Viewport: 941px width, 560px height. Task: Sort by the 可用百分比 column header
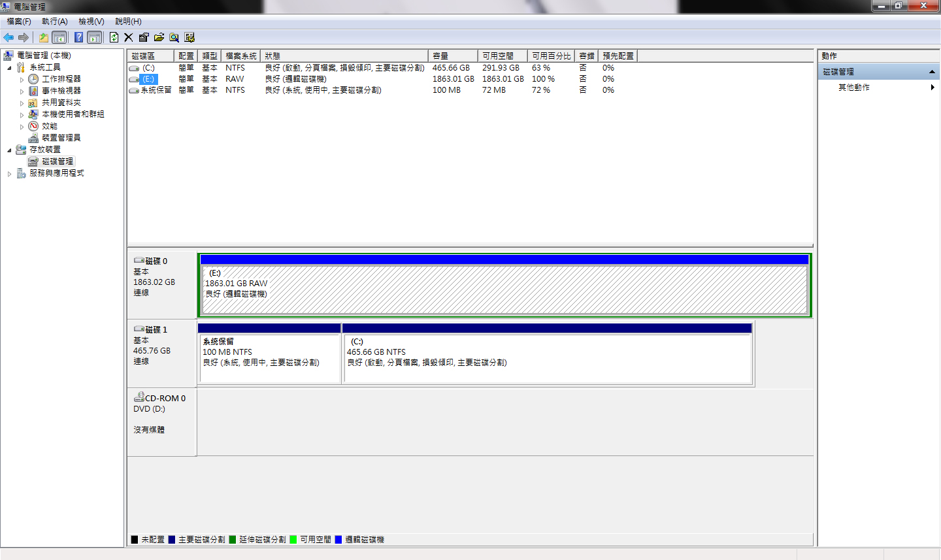point(551,56)
